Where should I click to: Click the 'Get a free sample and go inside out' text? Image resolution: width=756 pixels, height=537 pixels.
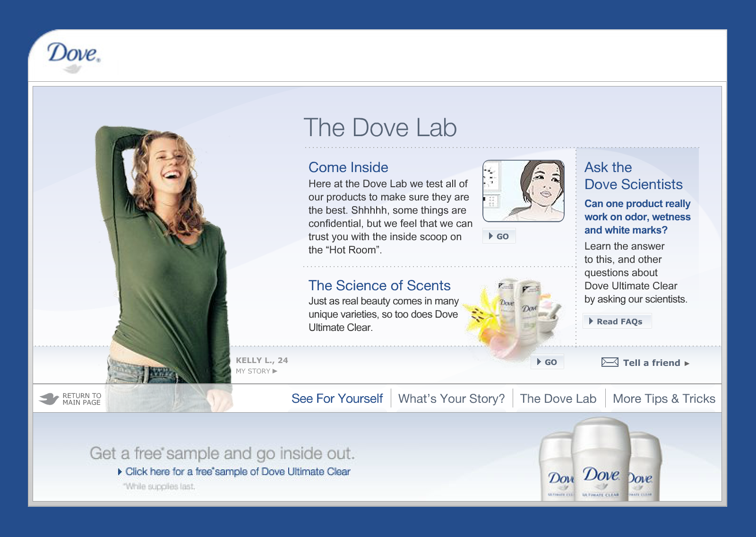tap(222, 453)
